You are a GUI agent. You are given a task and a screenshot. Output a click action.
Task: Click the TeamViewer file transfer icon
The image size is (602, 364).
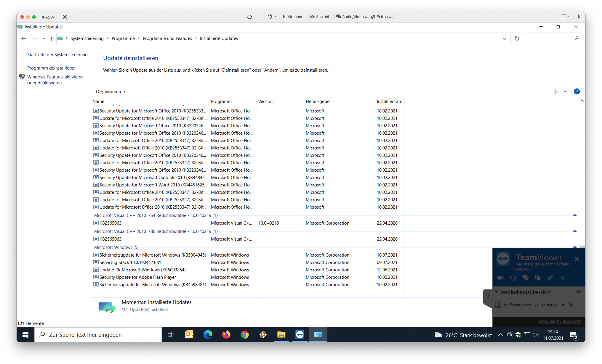[538, 278]
